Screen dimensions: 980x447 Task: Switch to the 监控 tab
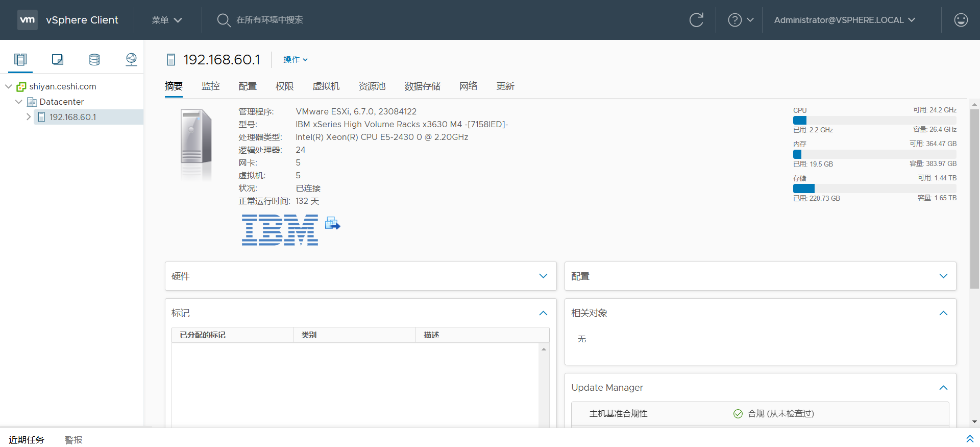[x=211, y=86]
